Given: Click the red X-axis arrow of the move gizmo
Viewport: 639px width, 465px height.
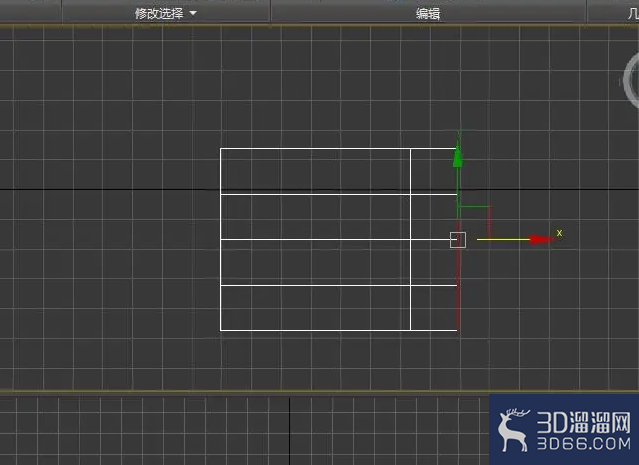Looking at the screenshot, I should coord(541,240).
